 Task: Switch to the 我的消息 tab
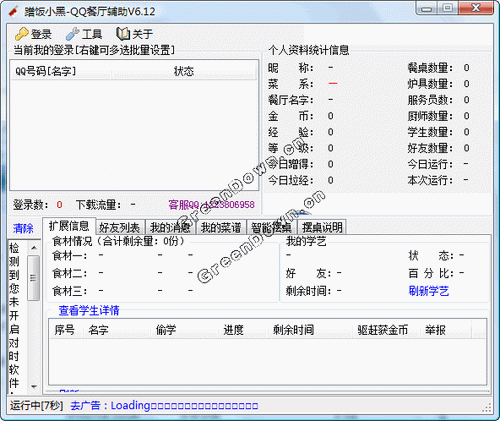coord(170,228)
